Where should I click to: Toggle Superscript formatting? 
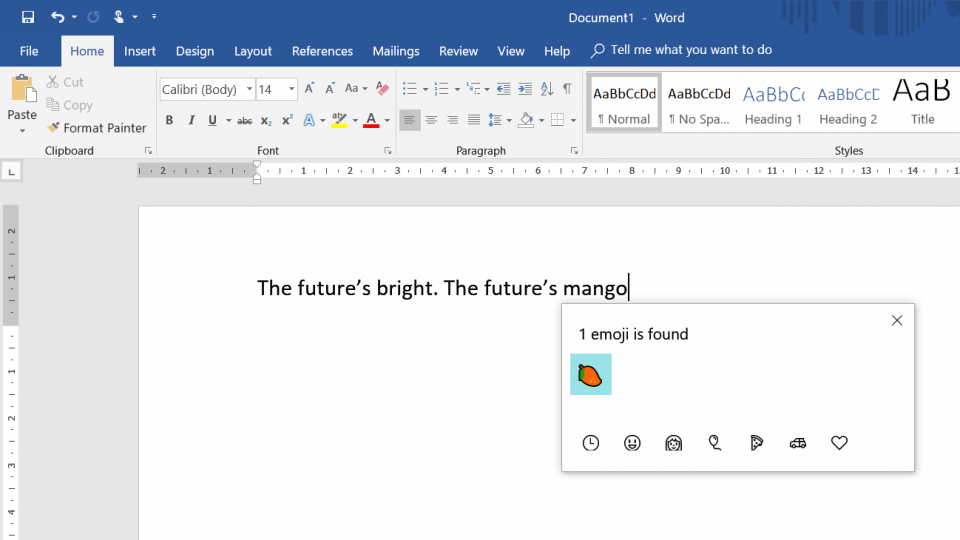[287, 120]
